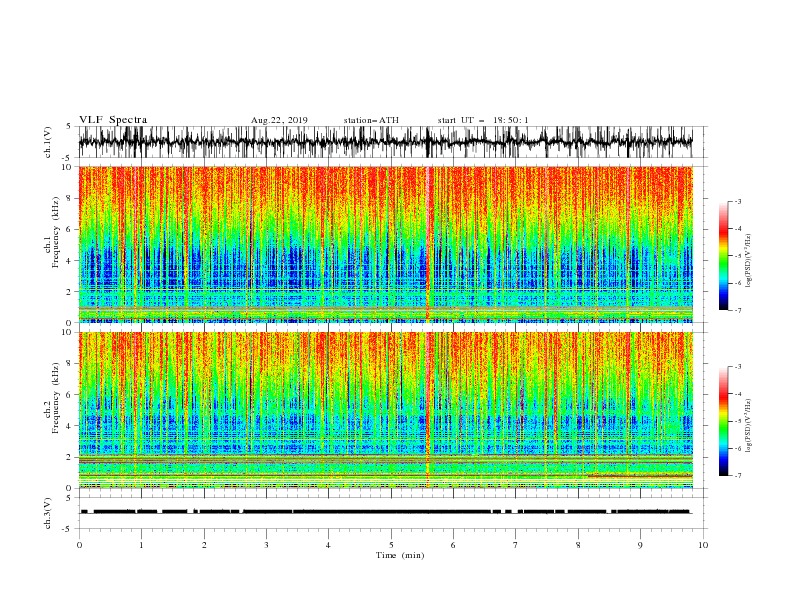Click the upper log(PSD) color bar label
This screenshot has height=612, width=792.
pyautogui.click(x=748, y=261)
